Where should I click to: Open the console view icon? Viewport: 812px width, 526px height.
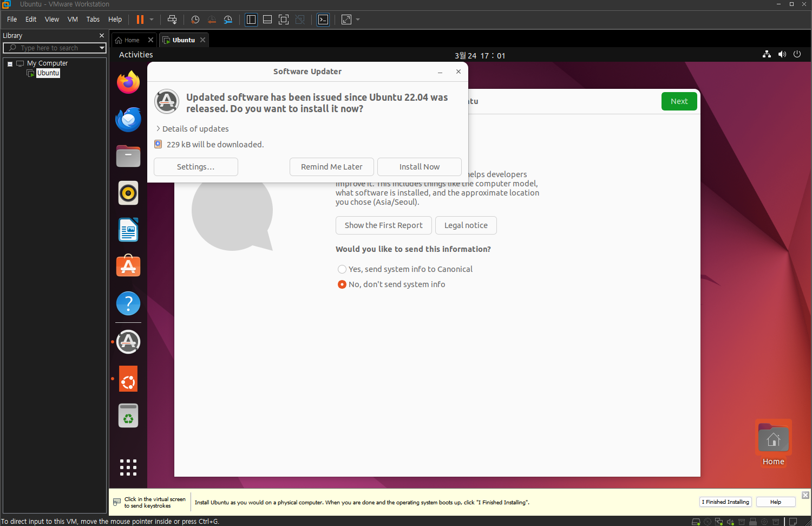point(323,20)
